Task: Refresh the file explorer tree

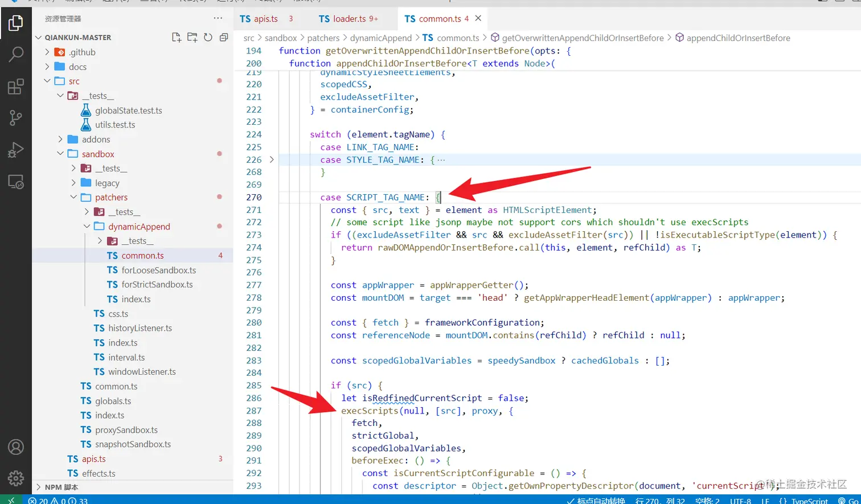Action: (x=208, y=38)
